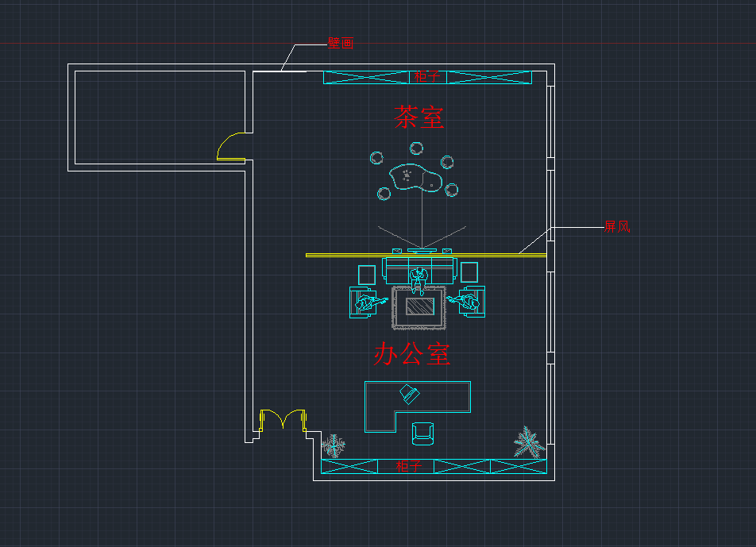Click the 柜子 label in the office cabinet
The height and width of the screenshot is (547, 756).
(409, 466)
